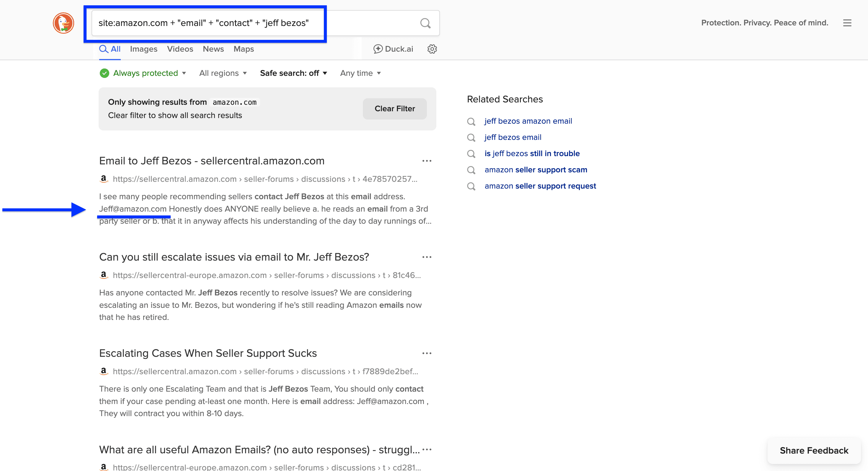Click the Share Feedback button
This screenshot has width=868, height=471.
815,450
